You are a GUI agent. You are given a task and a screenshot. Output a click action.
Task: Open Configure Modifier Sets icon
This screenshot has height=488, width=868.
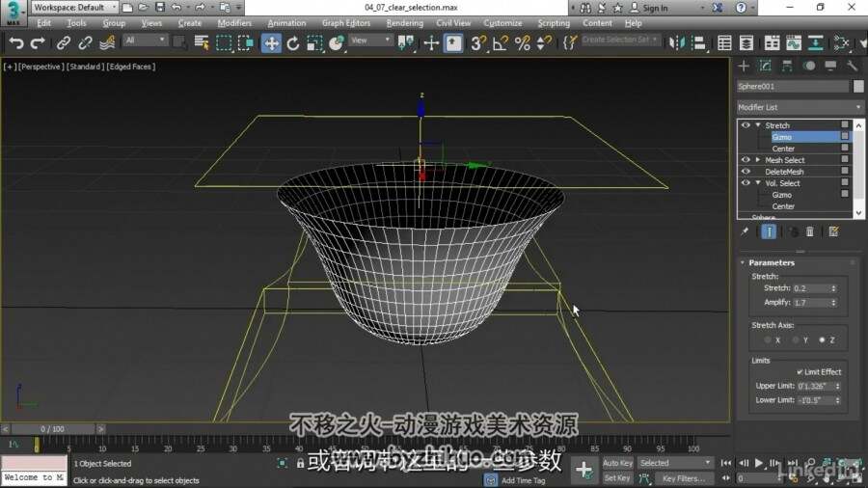pos(833,231)
